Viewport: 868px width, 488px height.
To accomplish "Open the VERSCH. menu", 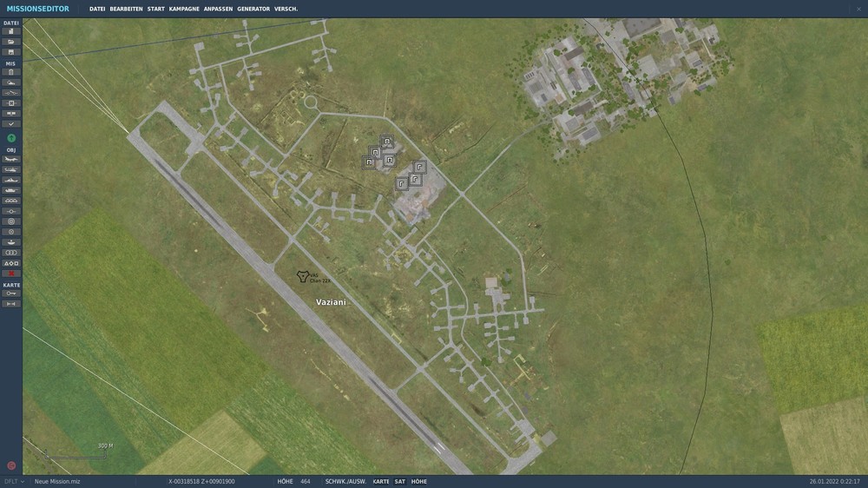I will pos(286,9).
